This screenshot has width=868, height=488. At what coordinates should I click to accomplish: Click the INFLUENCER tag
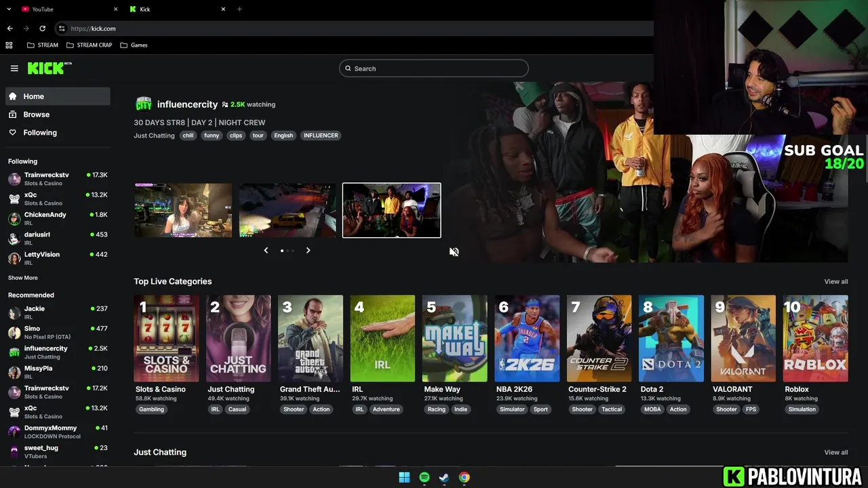[x=321, y=136]
